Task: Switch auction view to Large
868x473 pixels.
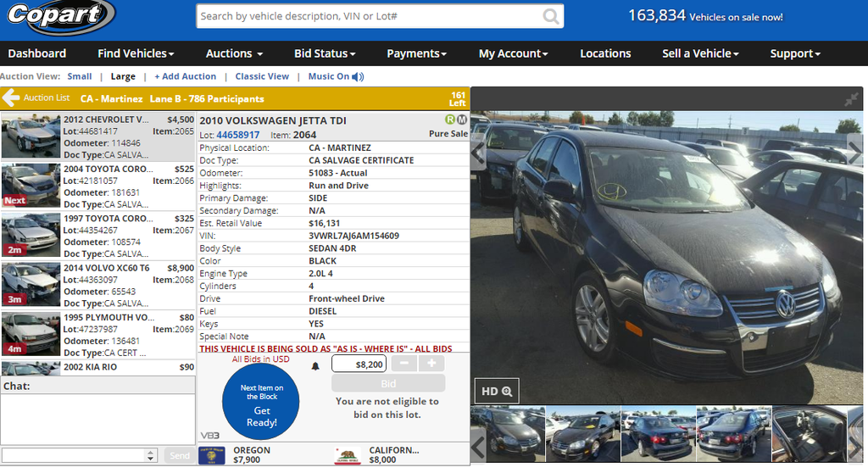Action: click(x=123, y=76)
